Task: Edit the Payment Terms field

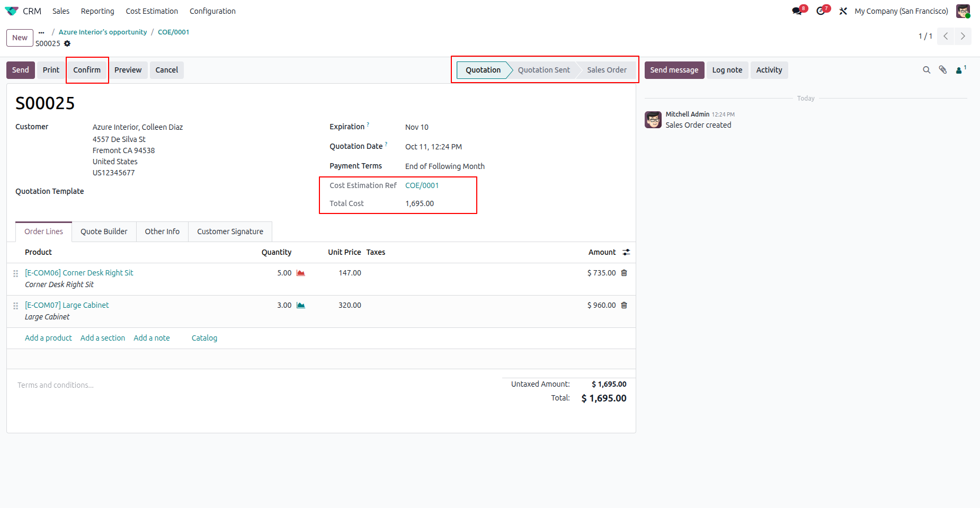Action: 445,166
